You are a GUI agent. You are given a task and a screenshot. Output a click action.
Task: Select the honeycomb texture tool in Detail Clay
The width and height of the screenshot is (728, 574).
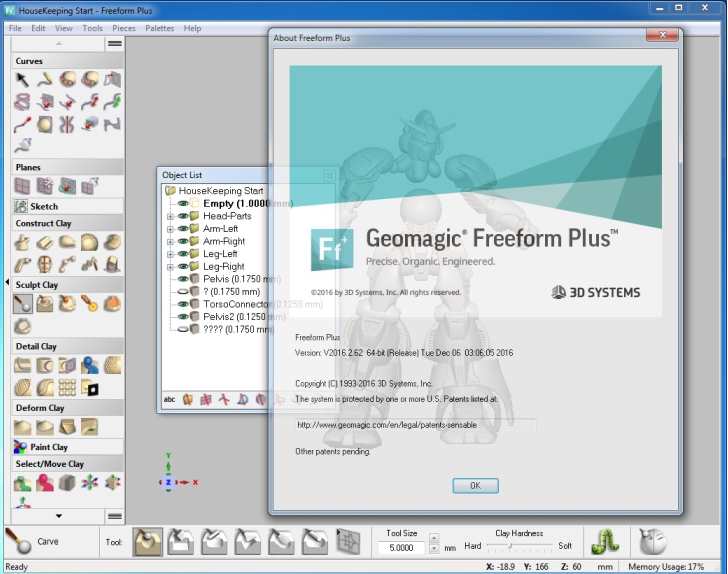click(x=112, y=365)
